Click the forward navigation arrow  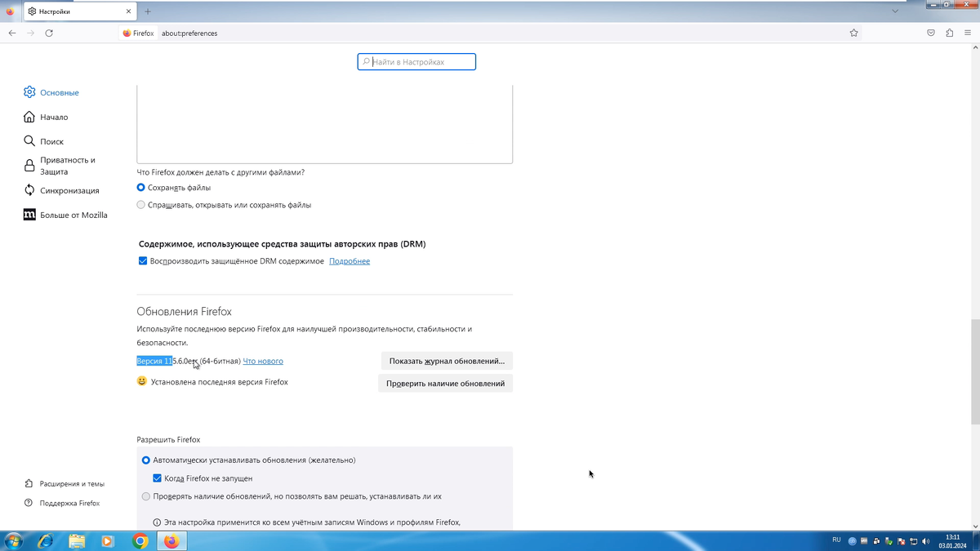(30, 33)
